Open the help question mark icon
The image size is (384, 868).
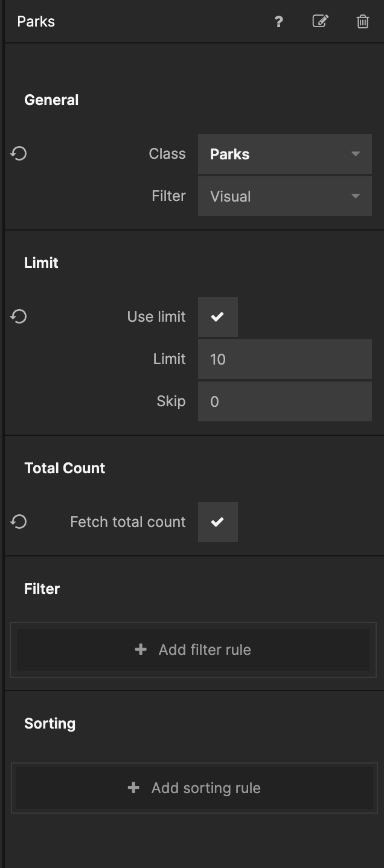coord(278,22)
